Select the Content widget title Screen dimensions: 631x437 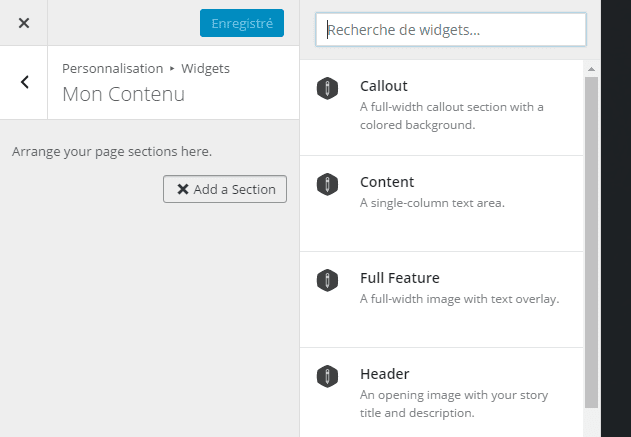click(387, 182)
